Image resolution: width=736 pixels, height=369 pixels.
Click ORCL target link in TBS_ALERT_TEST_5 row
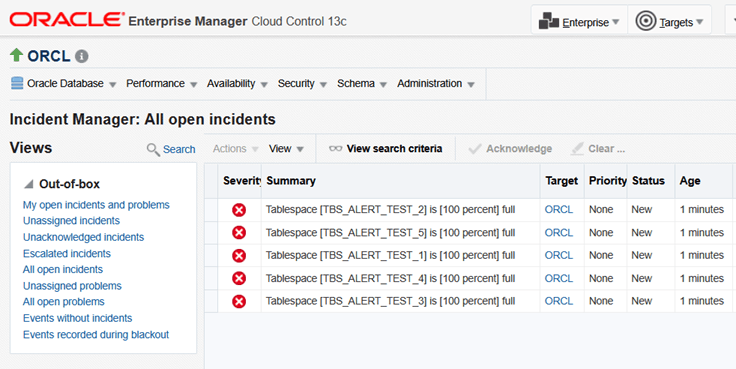click(x=559, y=232)
